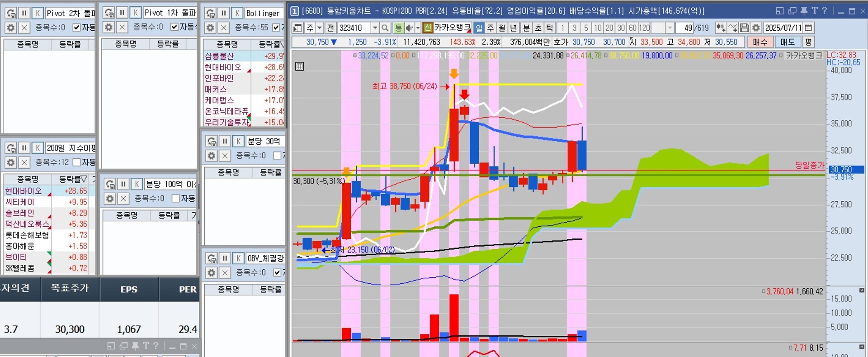Open the minute interval dropdown after 120
The height and width of the screenshot is (357, 868).
click(x=670, y=28)
